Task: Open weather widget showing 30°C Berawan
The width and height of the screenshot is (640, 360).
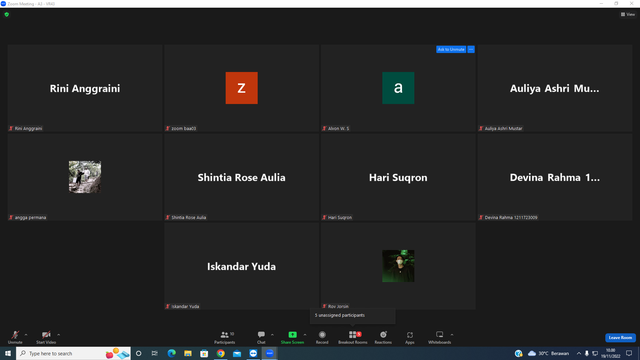Action: (x=548, y=353)
